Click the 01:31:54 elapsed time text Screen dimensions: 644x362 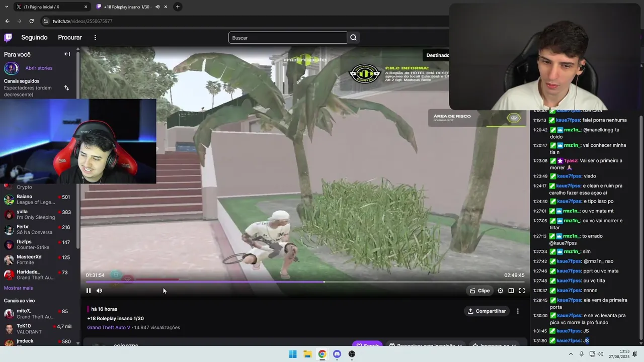click(95, 275)
